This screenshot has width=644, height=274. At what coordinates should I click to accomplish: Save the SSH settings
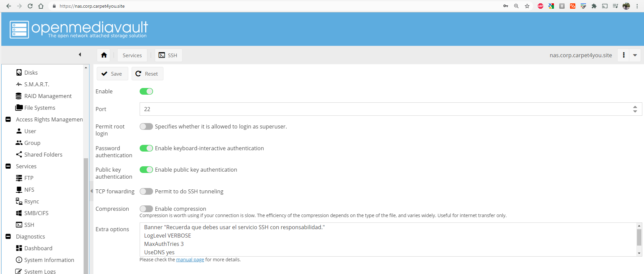[112, 74]
